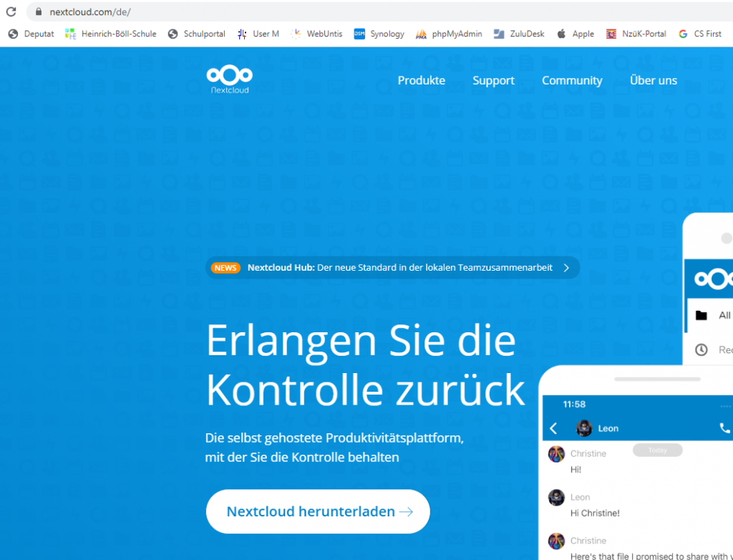
Task: Open the Deputat bookmark globe icon
Action: coord(14,34)
